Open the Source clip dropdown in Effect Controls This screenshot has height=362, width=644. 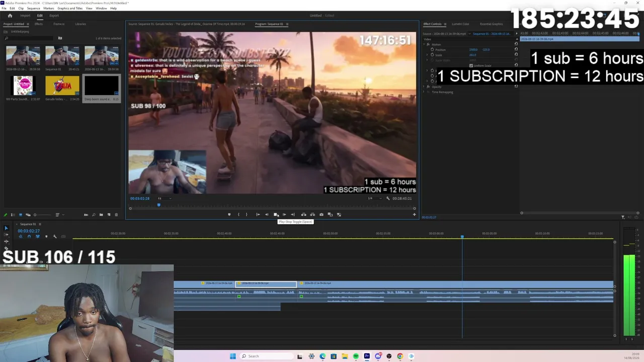(x=469, y=34)
